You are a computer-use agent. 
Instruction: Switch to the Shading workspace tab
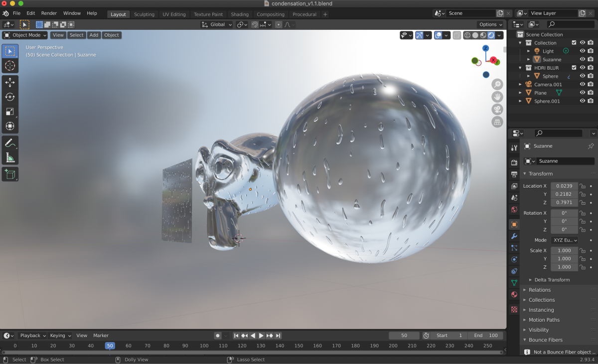[240, 14]
